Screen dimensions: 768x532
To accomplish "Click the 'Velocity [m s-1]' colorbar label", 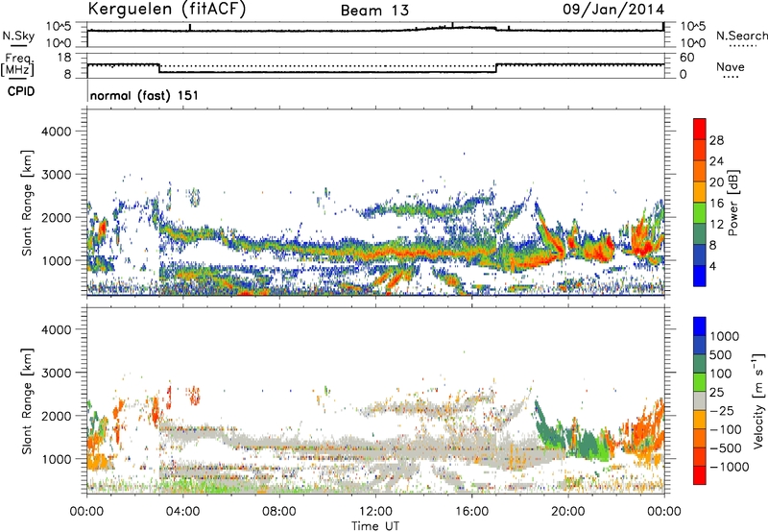I will [x=758, y=400].
